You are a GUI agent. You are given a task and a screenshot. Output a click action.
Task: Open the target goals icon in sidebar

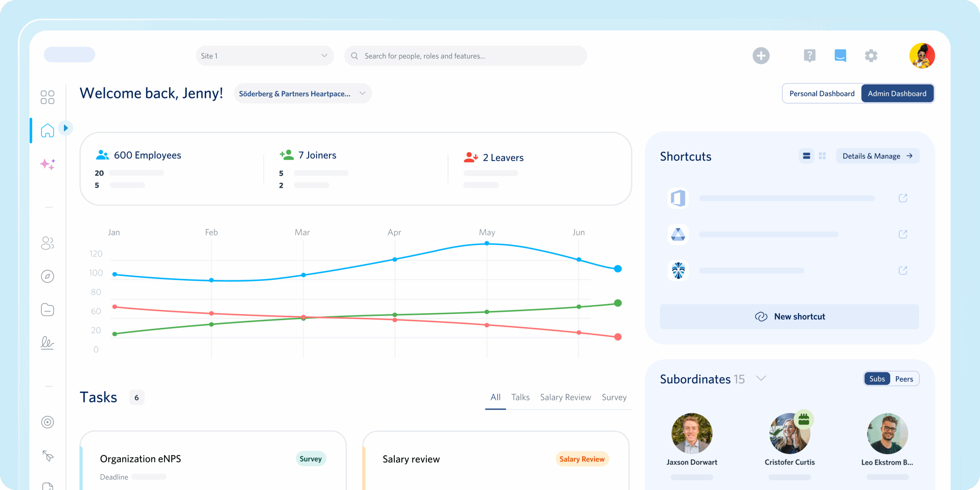tap(47, 422)
